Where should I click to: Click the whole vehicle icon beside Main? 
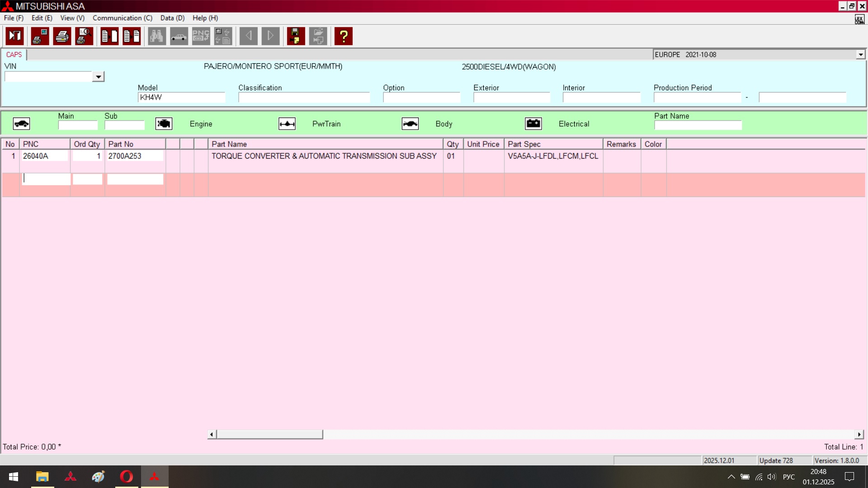point(21,124)
